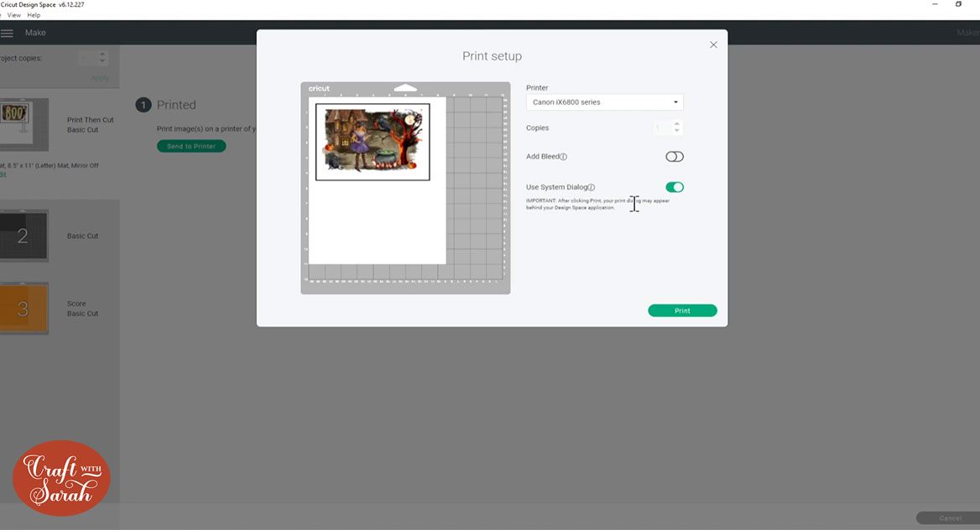Select mat 2 Basic Cut thumbnail
Image resolution: width=980 pixels, height=530 pixels.
coord(23,236)
